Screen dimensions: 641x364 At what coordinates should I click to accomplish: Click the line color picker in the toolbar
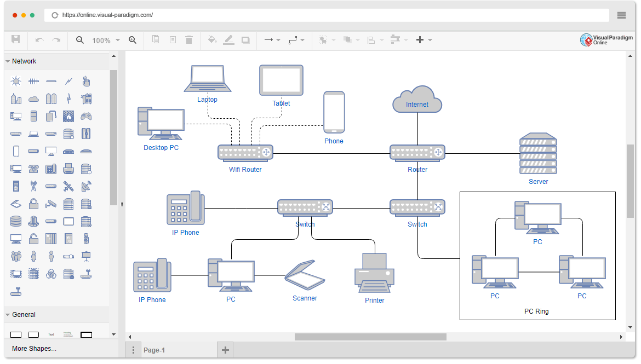(x=229, y=39)
